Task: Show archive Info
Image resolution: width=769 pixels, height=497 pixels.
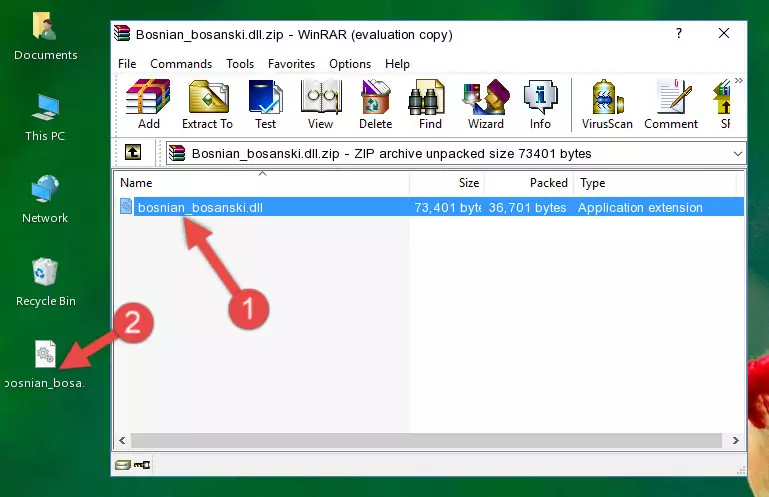Action: coord(540,104)
